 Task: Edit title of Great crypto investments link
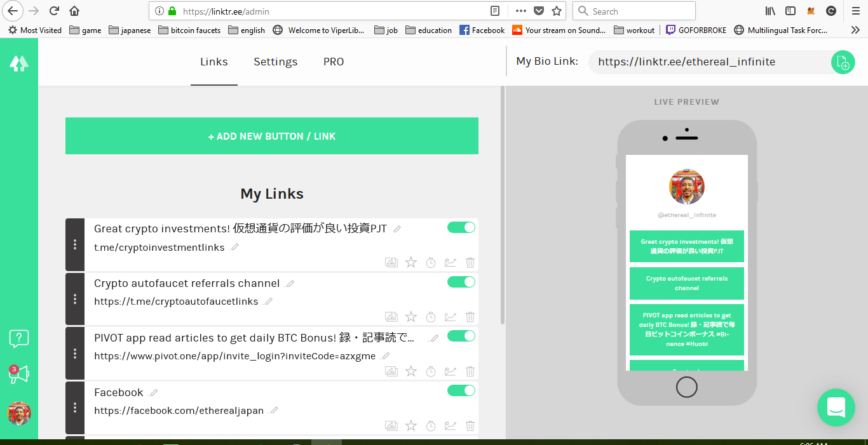[x=397, y=229]
